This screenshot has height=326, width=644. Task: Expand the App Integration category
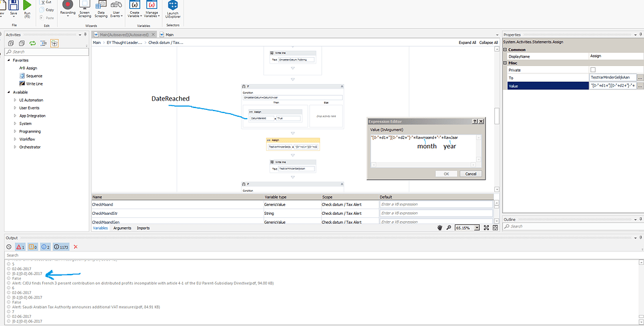click(x=15, y=116)
